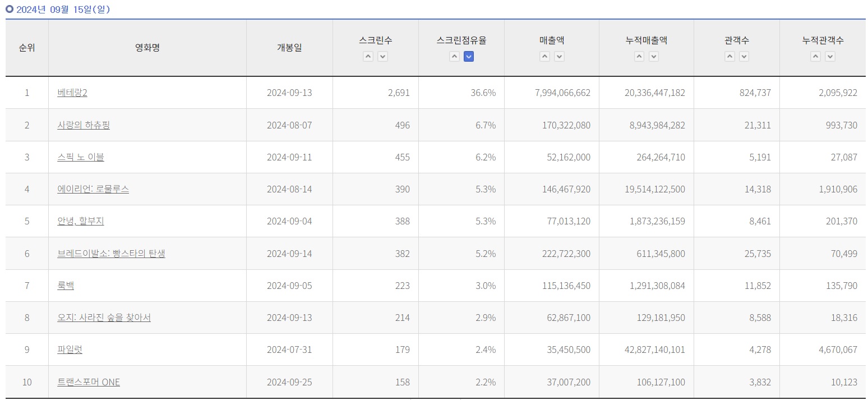Click the 스크린점유율 header label

pos(461,40)
